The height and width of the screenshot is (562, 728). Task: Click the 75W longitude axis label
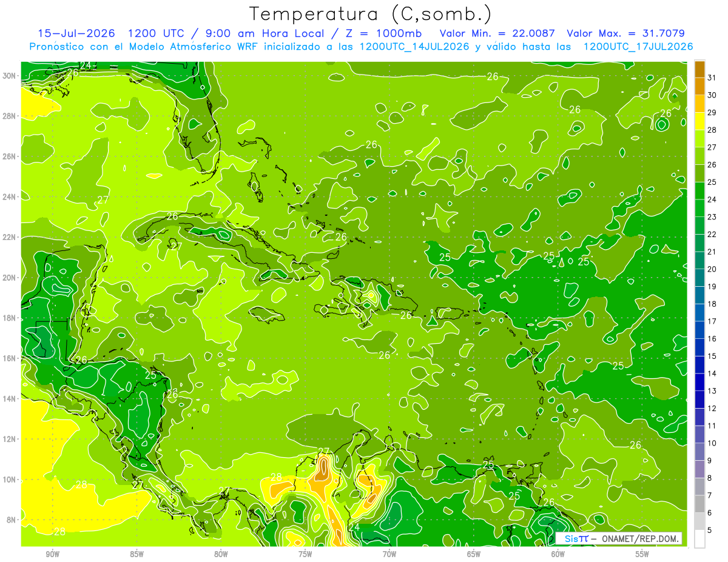coord(305,554)
